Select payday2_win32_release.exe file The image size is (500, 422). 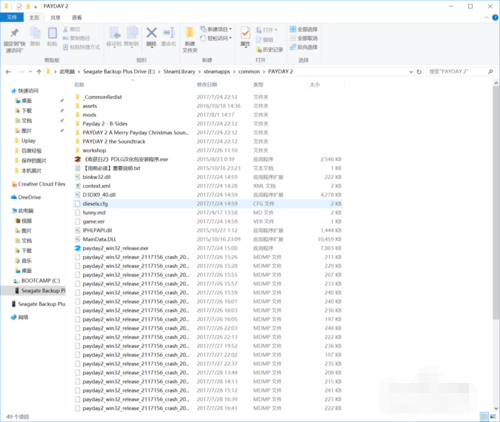[x=115, y=248]
